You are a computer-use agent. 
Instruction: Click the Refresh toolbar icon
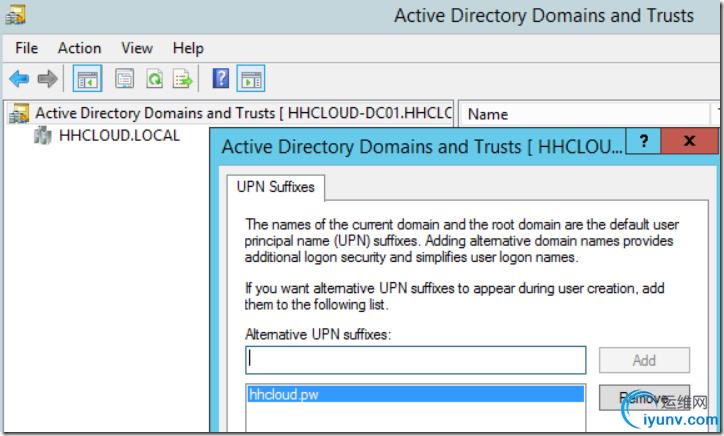tap(154, 79)
